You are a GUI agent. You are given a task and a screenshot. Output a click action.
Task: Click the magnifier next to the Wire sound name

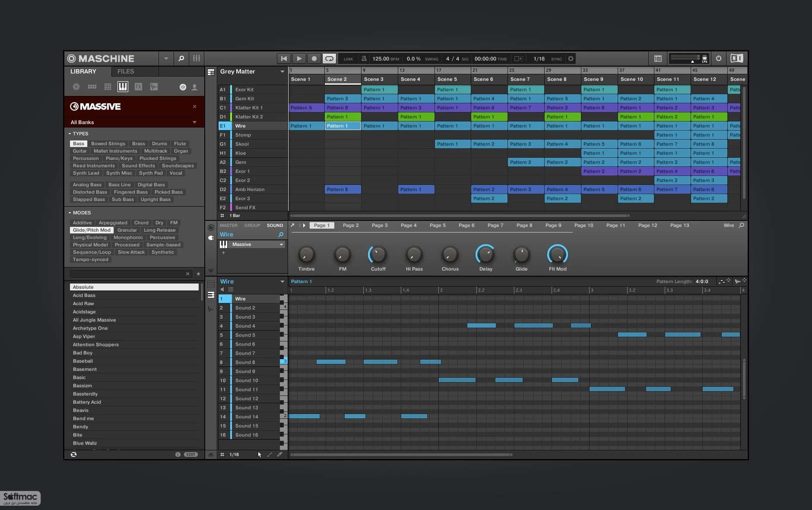281,235
